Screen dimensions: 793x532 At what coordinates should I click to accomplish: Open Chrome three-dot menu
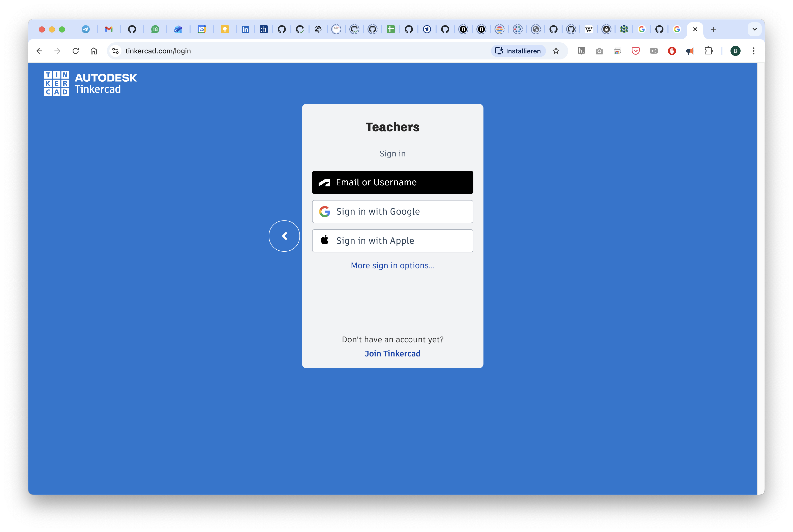(x=753, y=51)
